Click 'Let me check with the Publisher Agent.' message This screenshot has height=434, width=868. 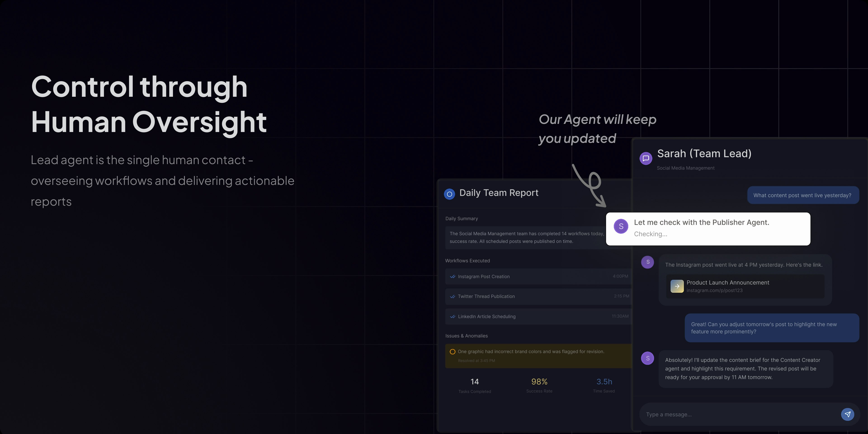(702, 222)
